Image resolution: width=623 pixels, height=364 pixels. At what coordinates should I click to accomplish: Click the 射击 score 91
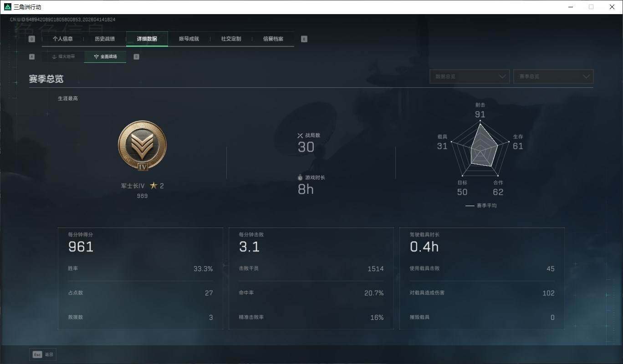pyautogui.click(x=480, y=114)
